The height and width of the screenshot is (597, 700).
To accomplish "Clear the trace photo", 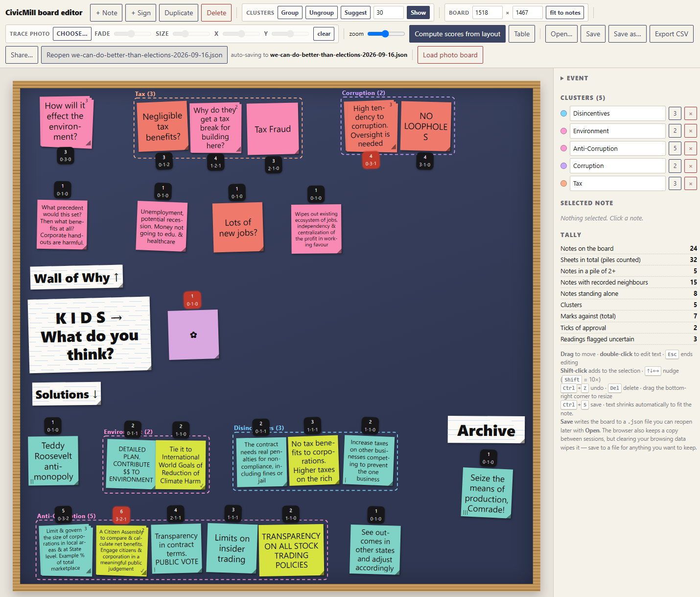I will point(324,34).
